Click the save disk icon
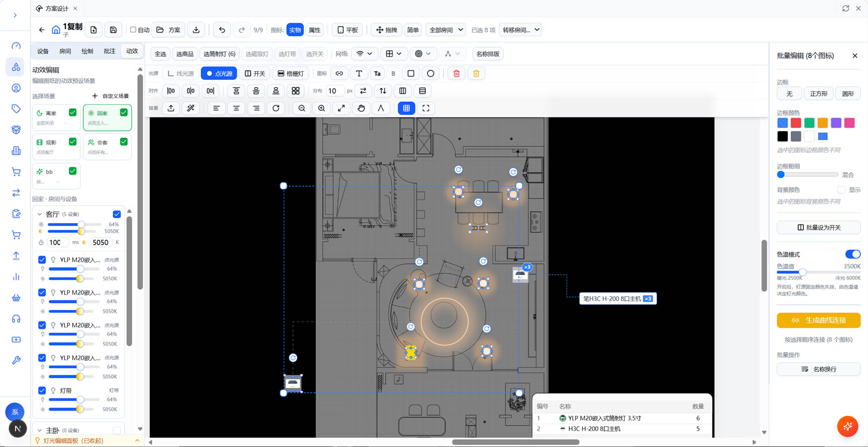868x447 pixels. tap(113, 30)
